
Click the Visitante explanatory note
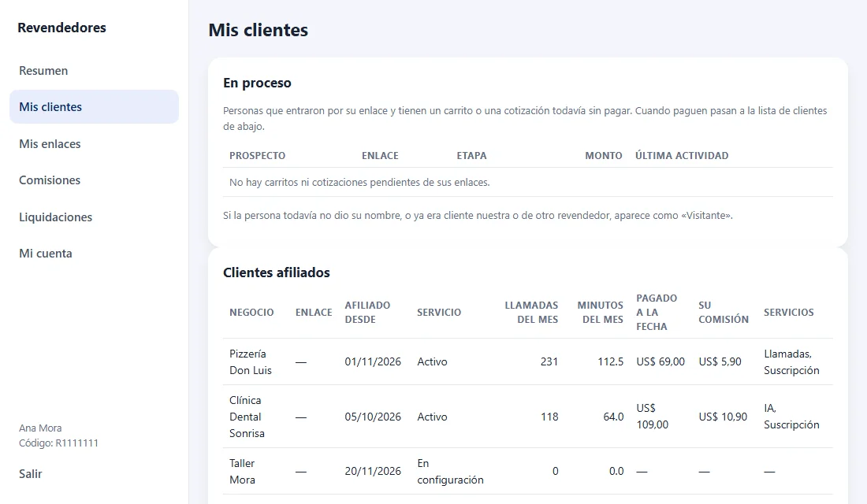pos(478,216)
